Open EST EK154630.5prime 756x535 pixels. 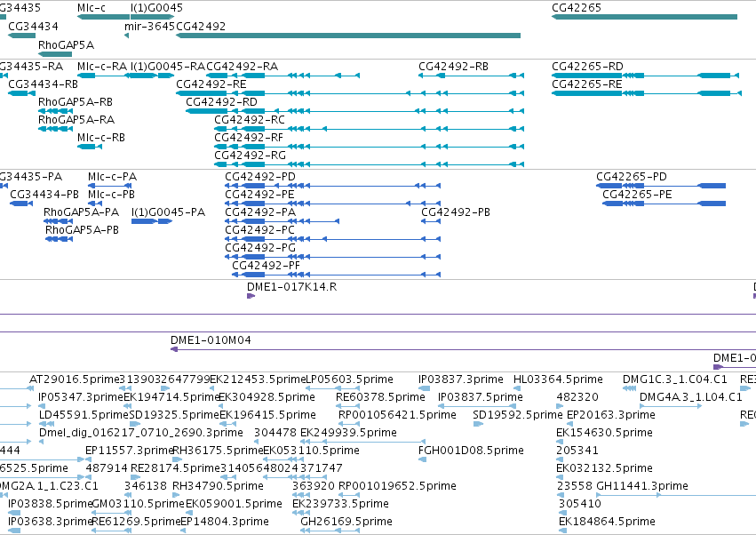tap(561, 442)
